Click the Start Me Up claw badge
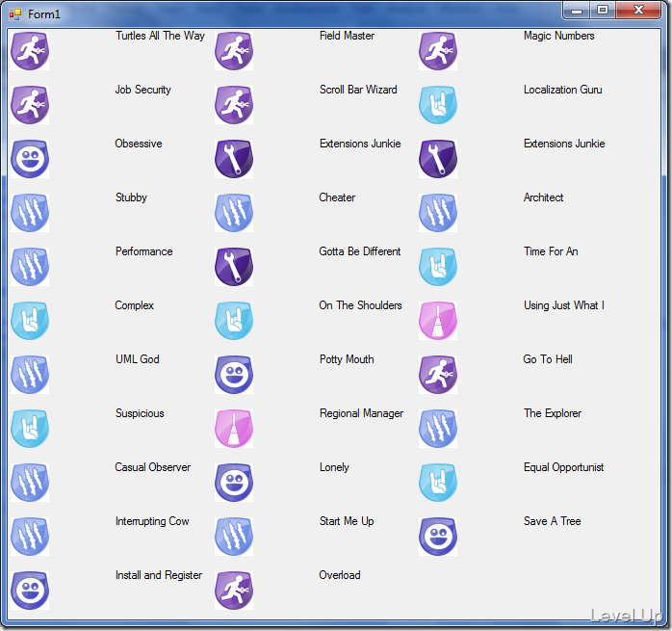 point(234,537)
